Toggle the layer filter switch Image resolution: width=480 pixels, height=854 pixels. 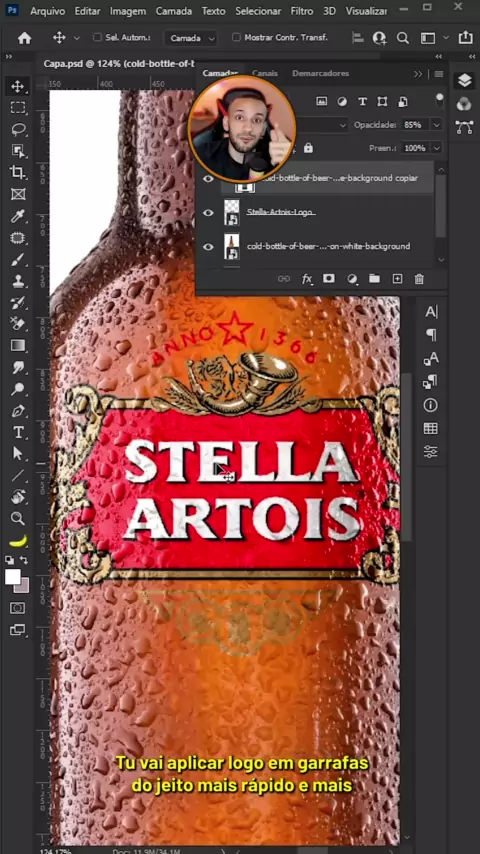[439, 99]
